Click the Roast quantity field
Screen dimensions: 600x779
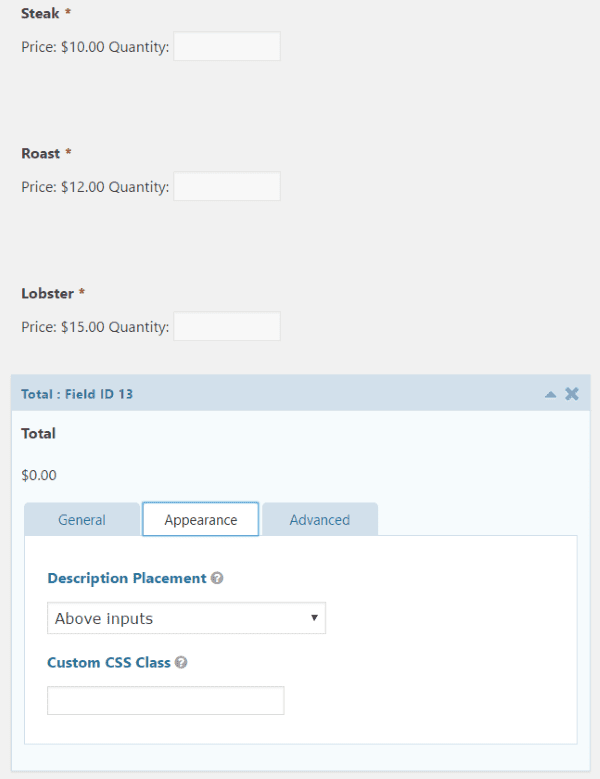pyautogui.click(x=227, y=186)
